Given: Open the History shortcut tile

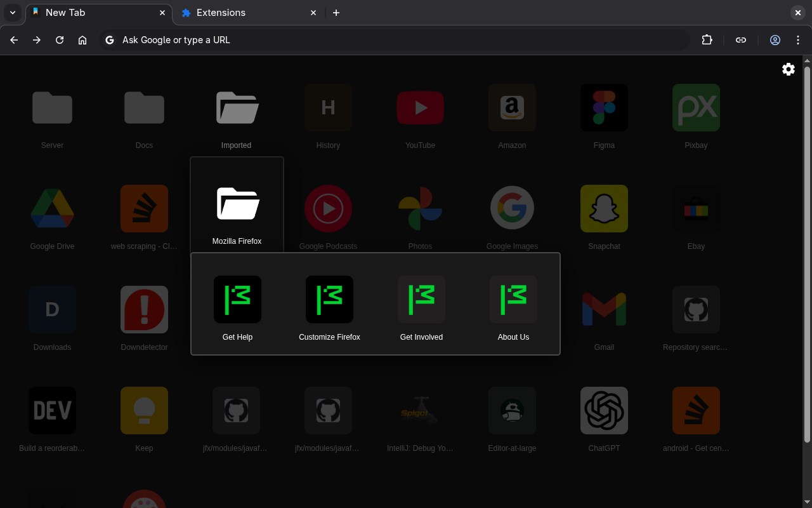Looking at the screenshot, I should 328,116.
